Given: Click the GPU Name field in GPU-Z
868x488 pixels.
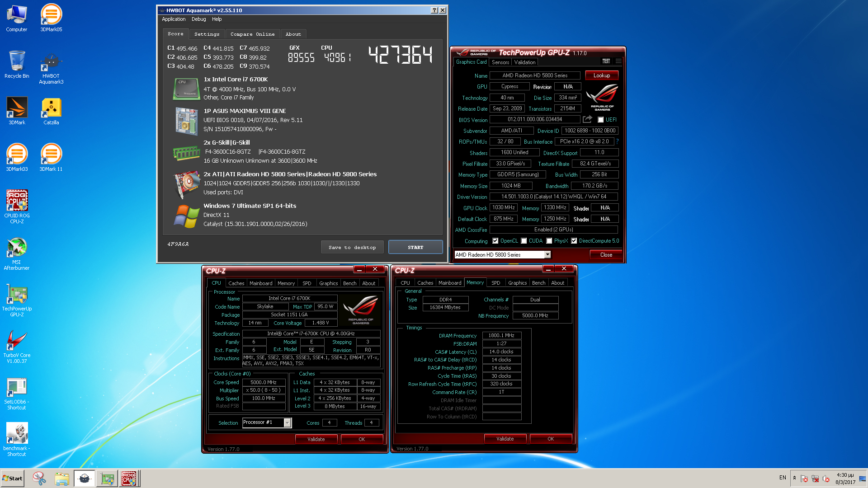Looking at the screenshot, I should click(x=535, y=75).
